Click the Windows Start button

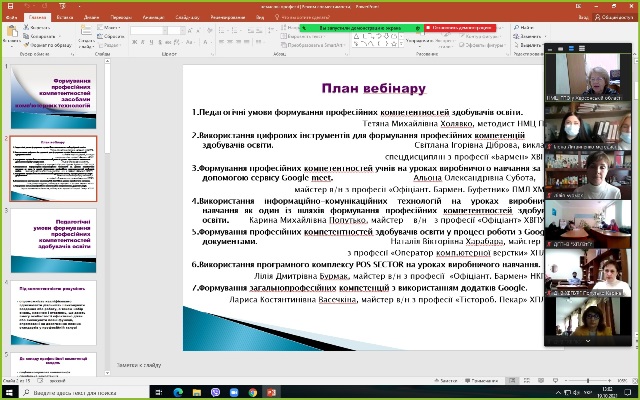pos(9,392)
